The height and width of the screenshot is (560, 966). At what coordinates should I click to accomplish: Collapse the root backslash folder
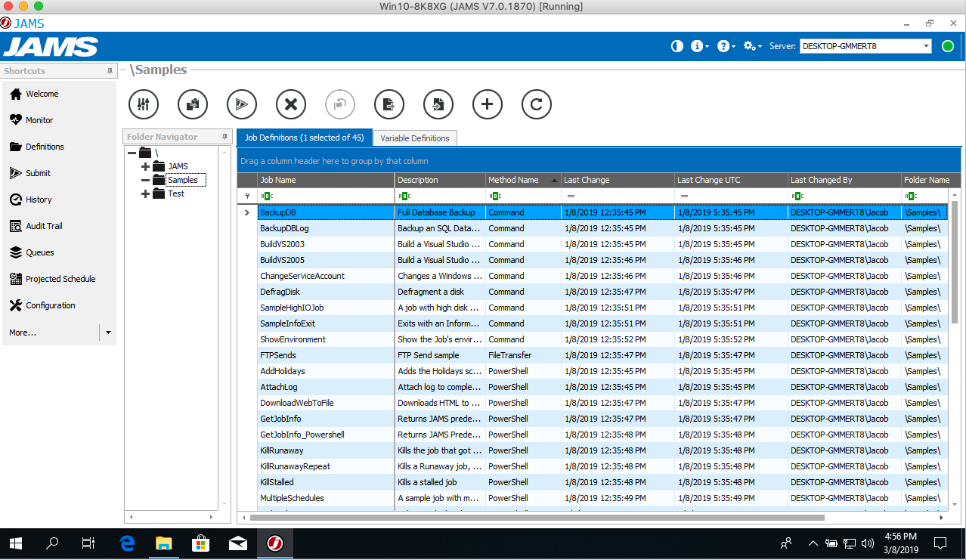click(132, 153)
